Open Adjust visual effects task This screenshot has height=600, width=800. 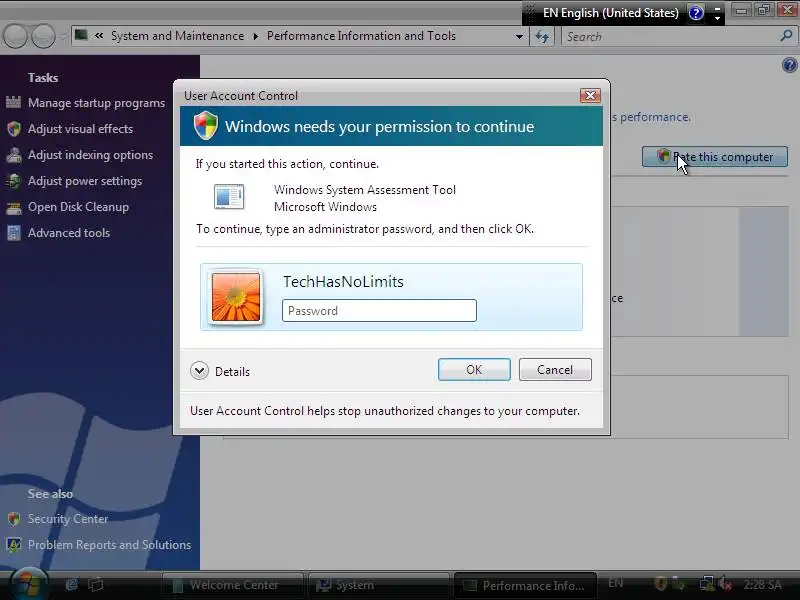(x=80, y=129)
